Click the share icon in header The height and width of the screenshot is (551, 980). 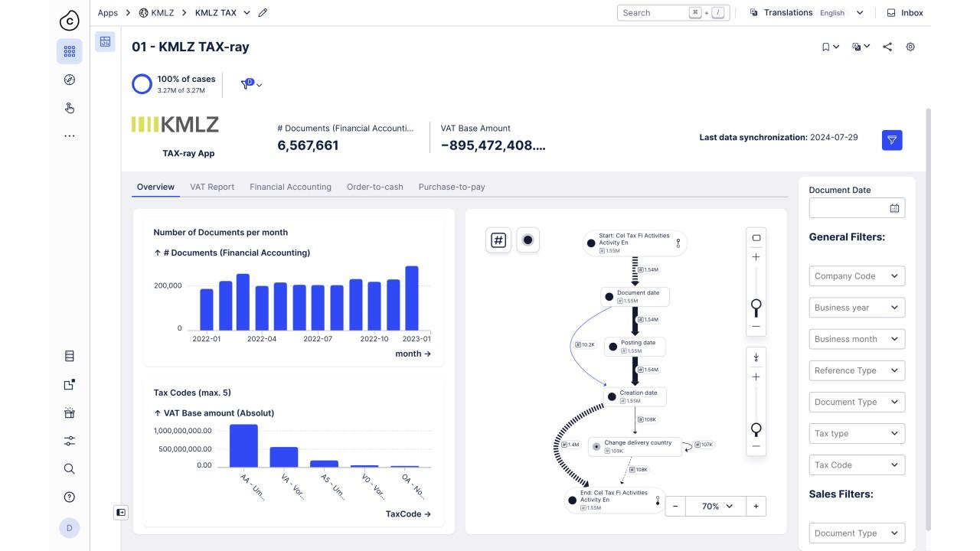pyautogui.click(x=887, y=47)
